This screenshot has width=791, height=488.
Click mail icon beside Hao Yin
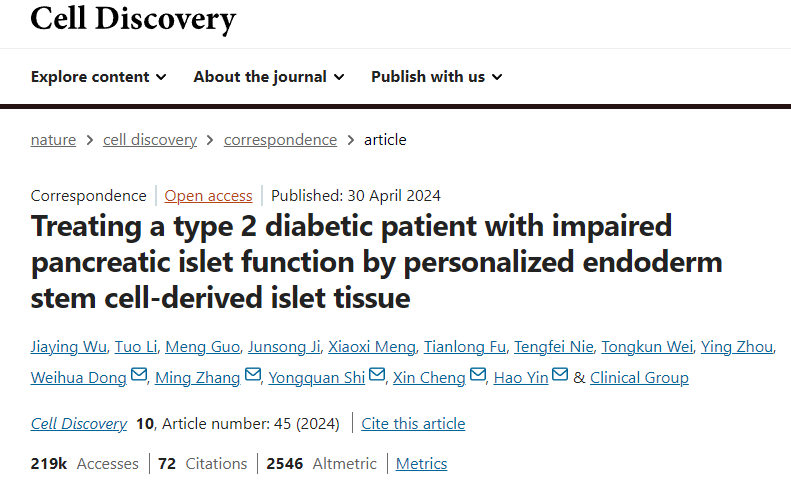(x=560, y=376)
